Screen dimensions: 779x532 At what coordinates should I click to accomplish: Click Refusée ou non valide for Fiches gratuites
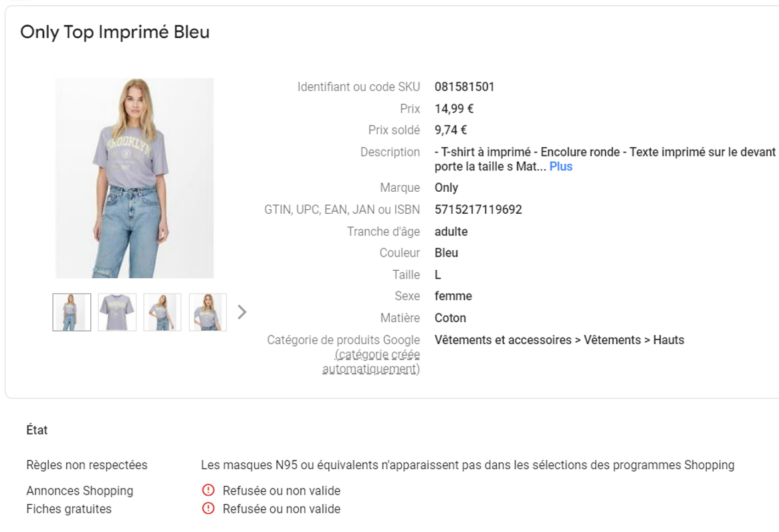pos(282,509)
